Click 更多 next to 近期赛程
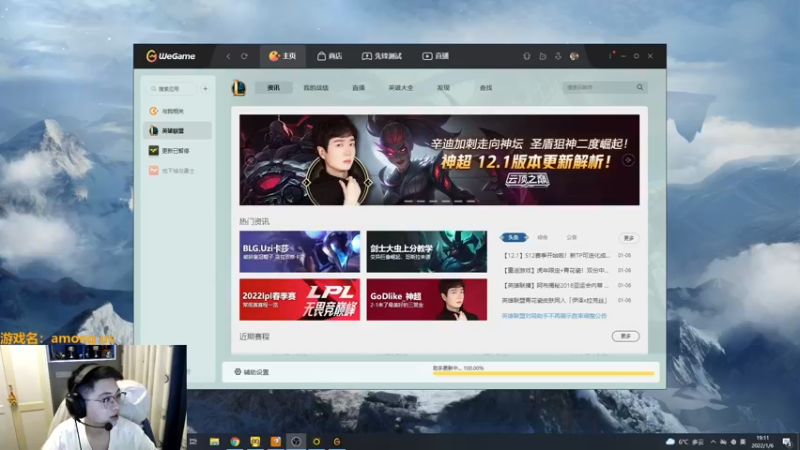Image resolution: width=800 pixels, height=450 pixels. point(626,336)
